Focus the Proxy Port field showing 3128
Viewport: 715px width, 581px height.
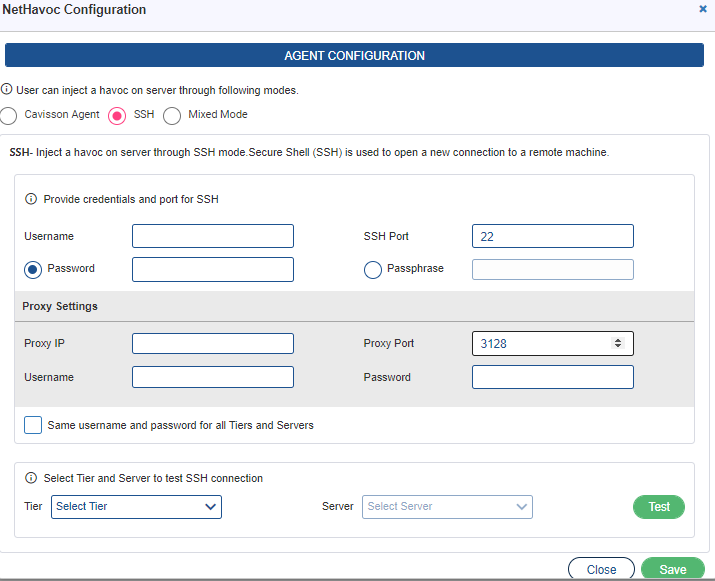(553, 343)
